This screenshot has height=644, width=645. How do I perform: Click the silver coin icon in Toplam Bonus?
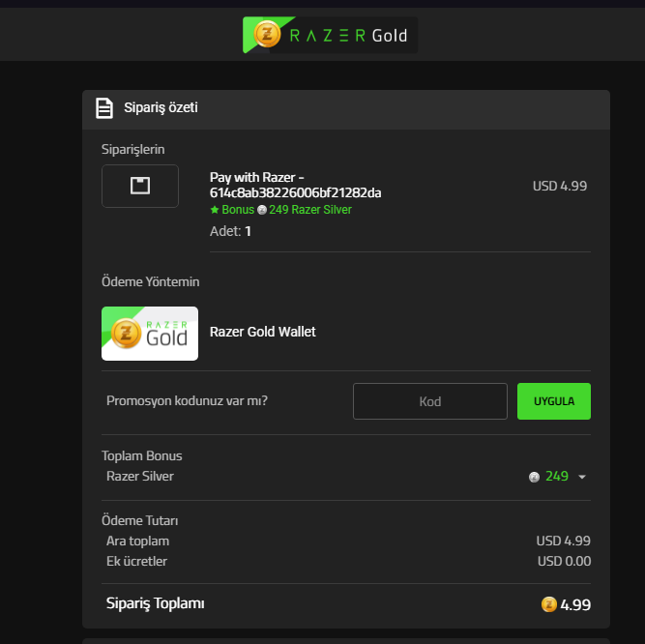click(534, 477)
